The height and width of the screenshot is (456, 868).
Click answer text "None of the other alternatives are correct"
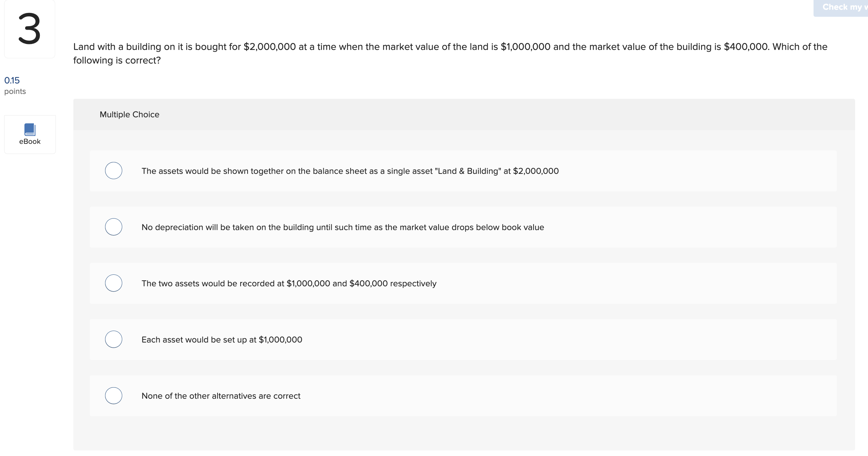tap(221, 396)
